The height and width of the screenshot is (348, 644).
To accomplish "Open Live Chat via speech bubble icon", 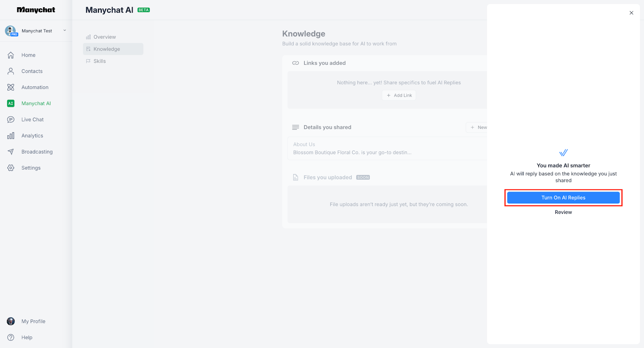I will (x=11, y=120).
